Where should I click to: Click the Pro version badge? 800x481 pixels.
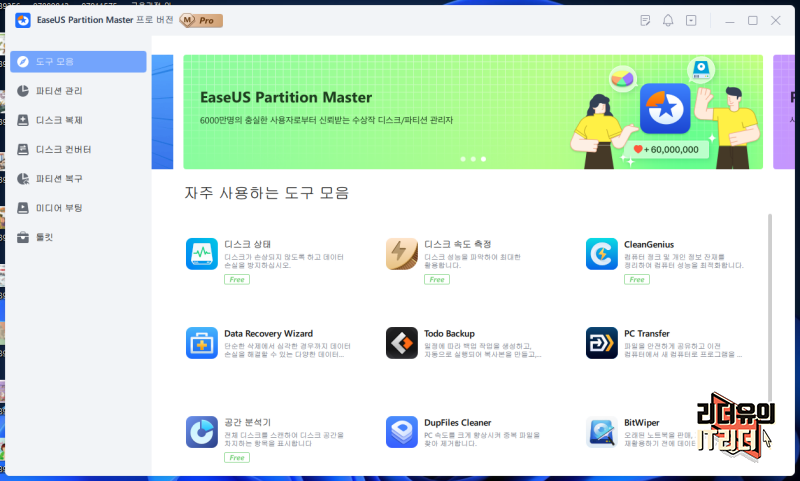202,20
